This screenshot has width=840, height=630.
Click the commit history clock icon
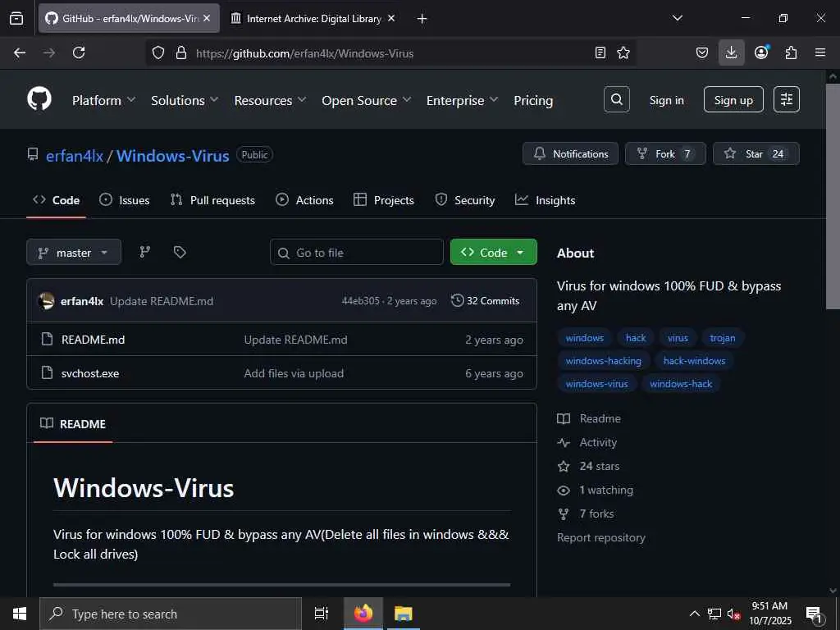457,300
